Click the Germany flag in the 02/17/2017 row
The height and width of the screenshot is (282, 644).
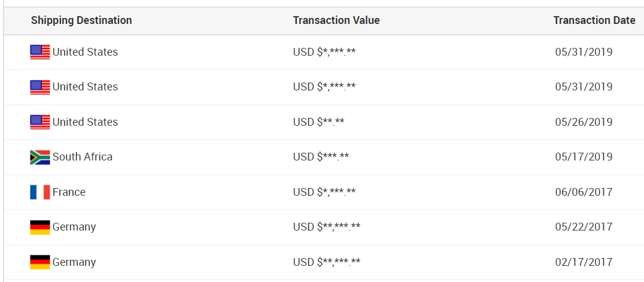coord(40,262)
